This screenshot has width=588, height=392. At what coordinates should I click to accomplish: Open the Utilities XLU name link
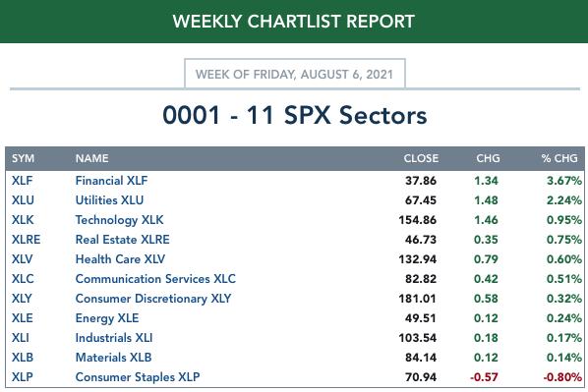pos(109,200)
